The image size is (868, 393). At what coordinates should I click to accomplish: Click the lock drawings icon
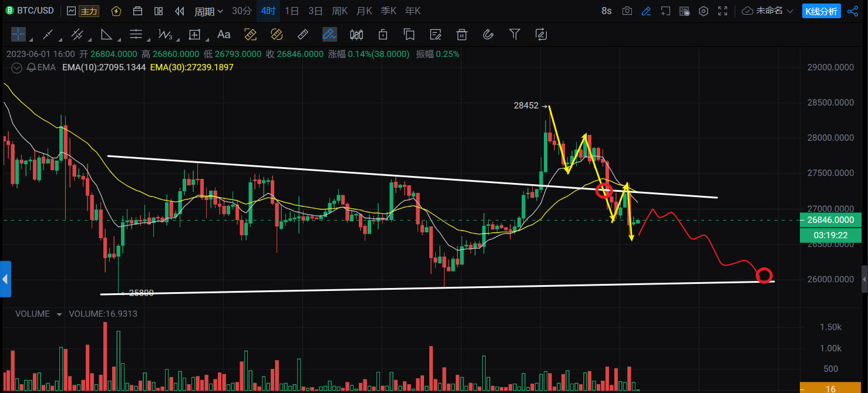click(383, 35)
